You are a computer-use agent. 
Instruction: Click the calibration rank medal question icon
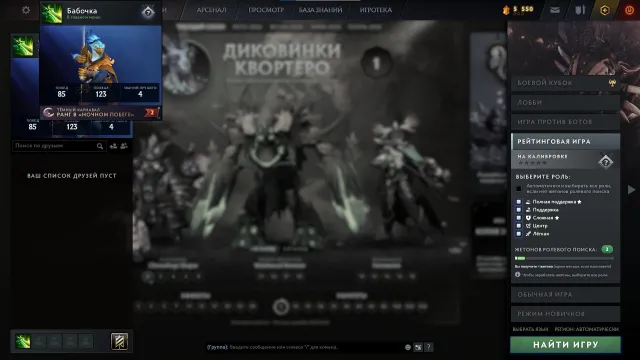(606, 162)
